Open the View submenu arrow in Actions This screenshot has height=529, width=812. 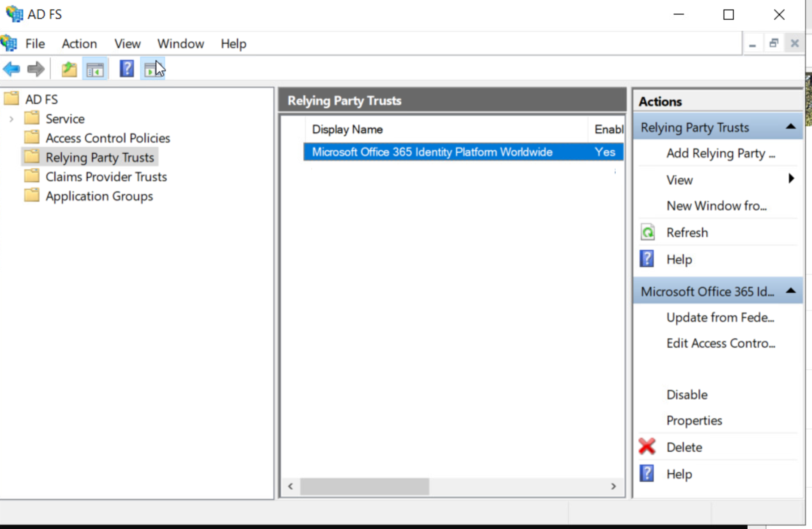(791, 179)
